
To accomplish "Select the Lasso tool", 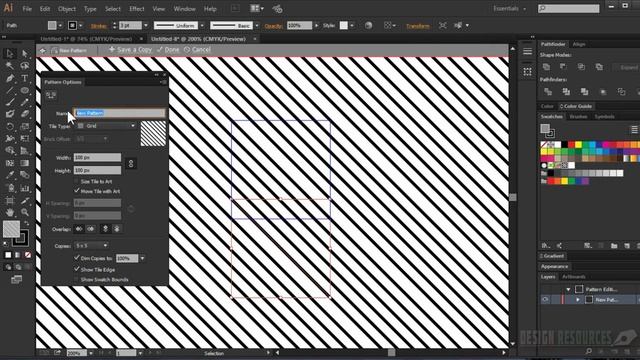I will tap(24, 66).
